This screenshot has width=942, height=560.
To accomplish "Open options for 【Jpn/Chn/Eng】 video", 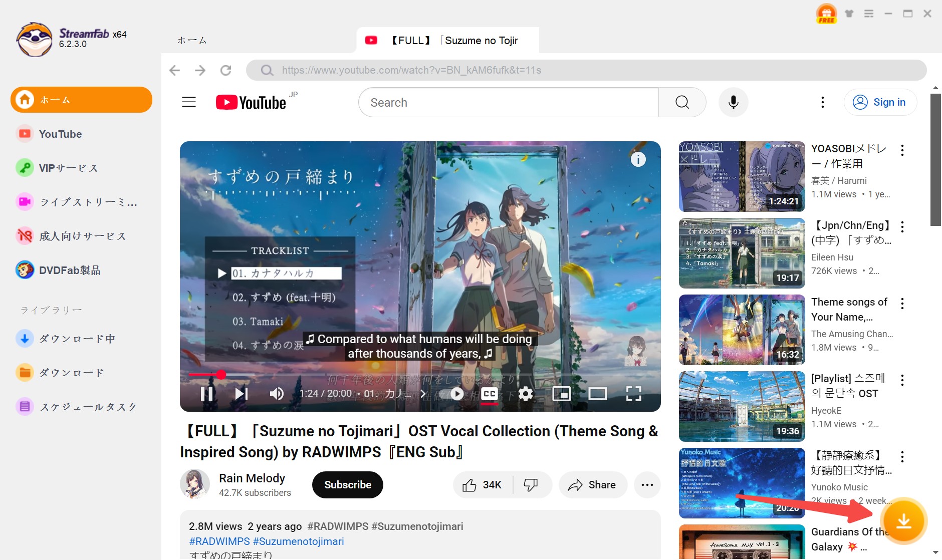I will pos(902,226).
